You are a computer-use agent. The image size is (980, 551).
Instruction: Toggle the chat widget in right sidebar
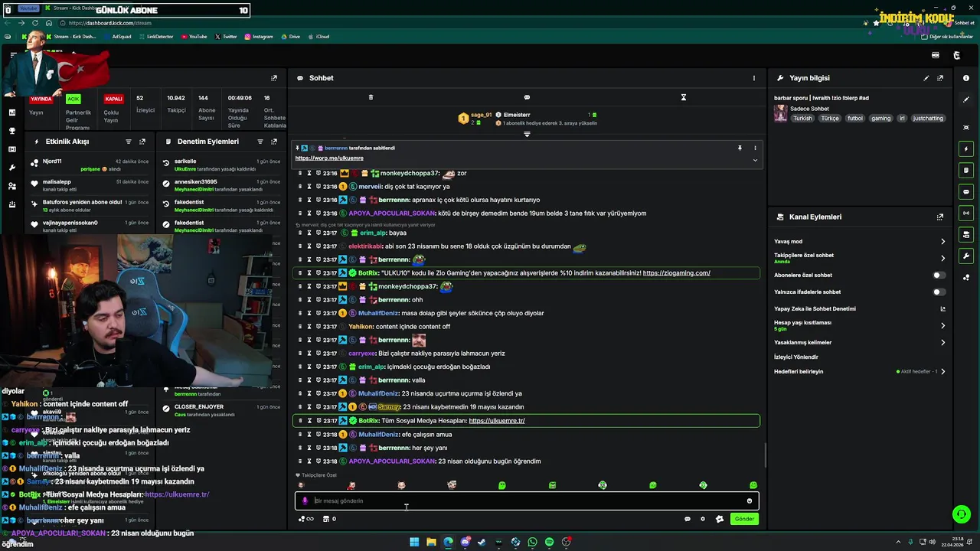(966, 191)
